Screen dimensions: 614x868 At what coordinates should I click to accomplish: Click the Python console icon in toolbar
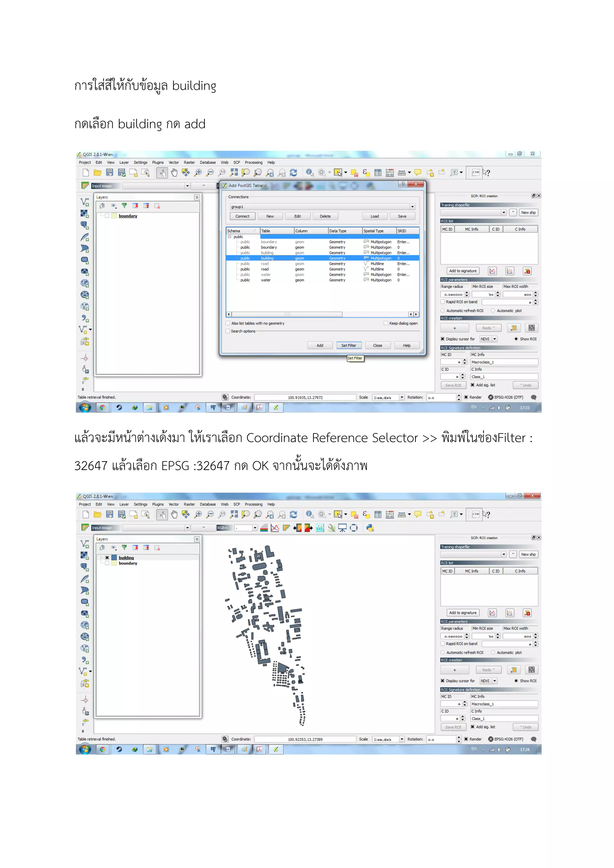click(370, 528)
